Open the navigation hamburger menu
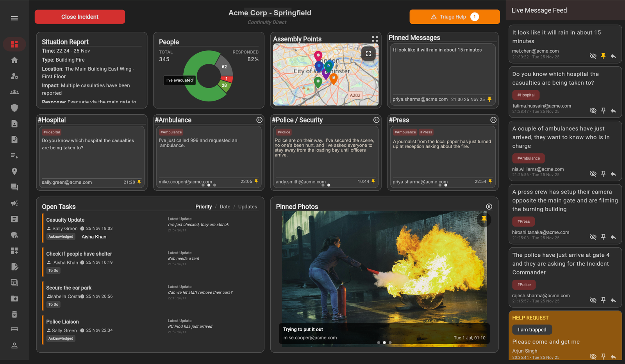Viewport: 625px width, 364px height. [14, 18]
